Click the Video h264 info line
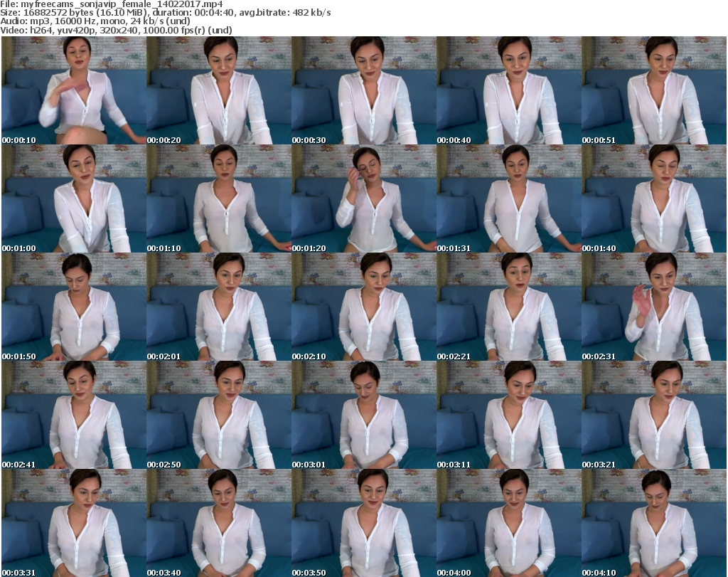This screenshot has height=577, width=728. tap(116, 30)
